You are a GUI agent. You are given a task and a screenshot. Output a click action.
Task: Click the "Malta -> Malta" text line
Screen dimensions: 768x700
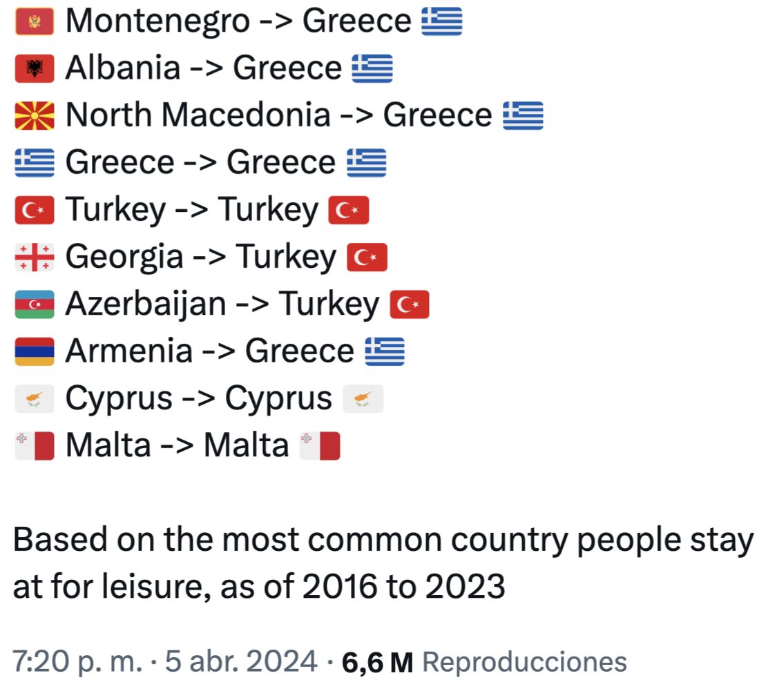click(177, 445)
